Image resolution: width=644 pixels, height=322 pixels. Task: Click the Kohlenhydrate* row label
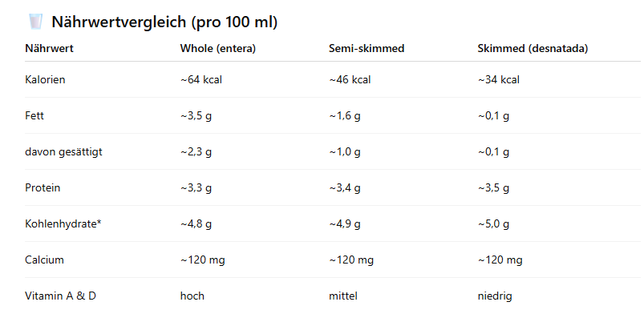(x=63, y=223)
